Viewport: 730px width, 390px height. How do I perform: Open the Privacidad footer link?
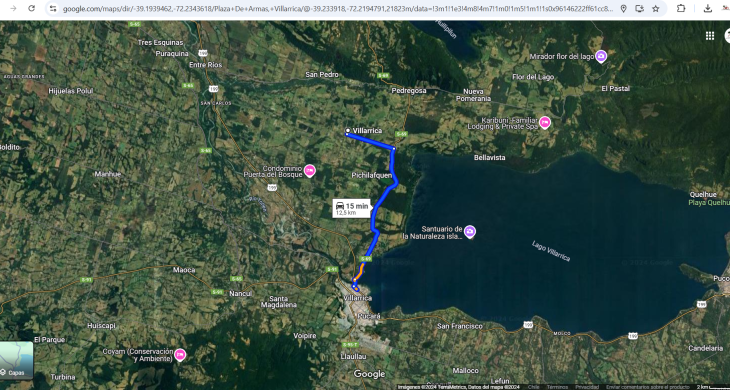click(x=587, y=387)
